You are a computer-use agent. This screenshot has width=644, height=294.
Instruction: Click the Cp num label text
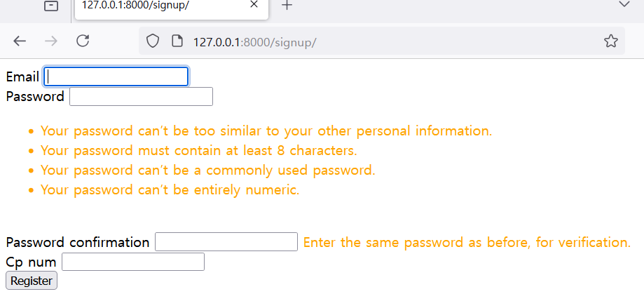click(x=31, y=262)
